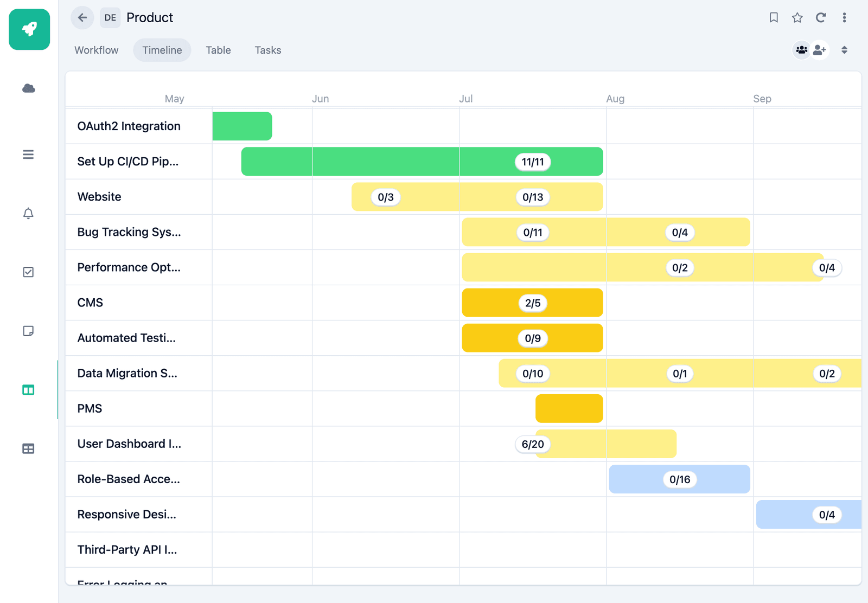Click 0/2 badge on Data Migration bar
The image size is (868, 603).
point(827,373)
